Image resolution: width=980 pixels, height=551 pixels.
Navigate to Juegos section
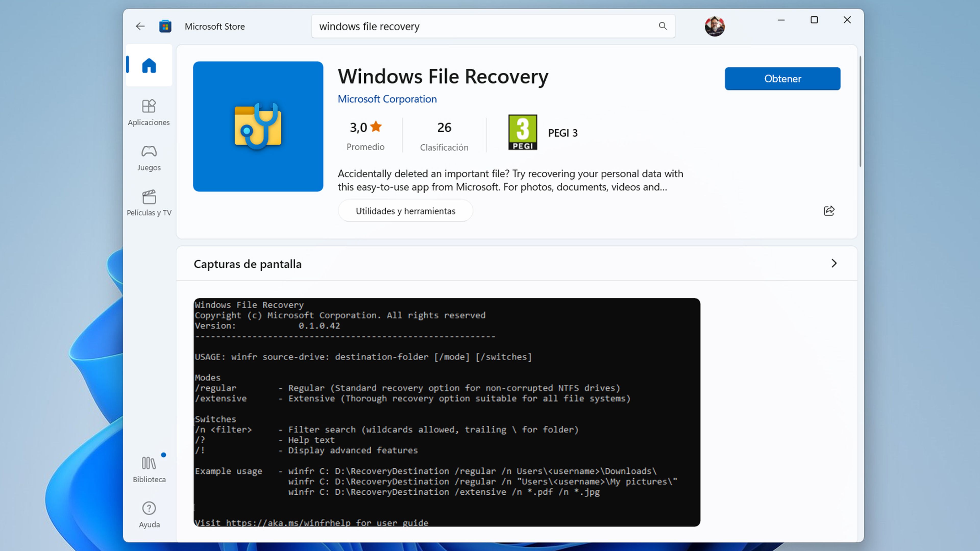(x=149, y=157)
